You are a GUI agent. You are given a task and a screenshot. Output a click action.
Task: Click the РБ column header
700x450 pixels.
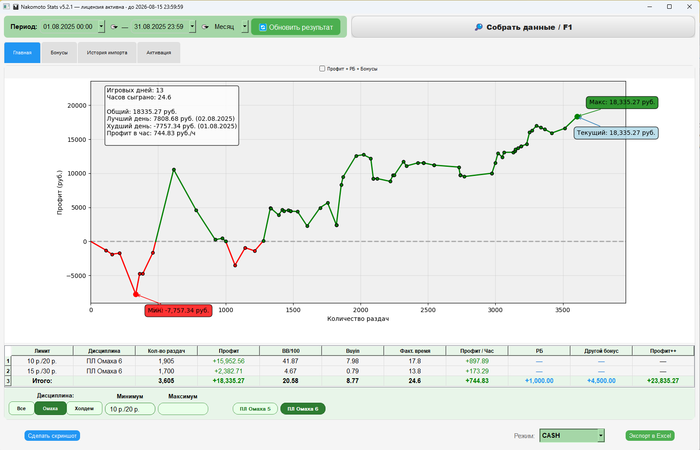point(539,351)
